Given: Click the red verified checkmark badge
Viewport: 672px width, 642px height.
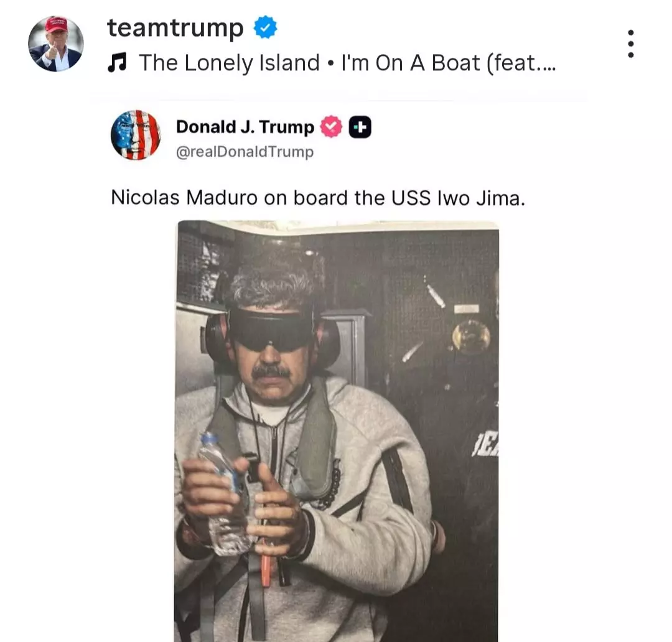Looking at the screenshot, I should [331, 127].
